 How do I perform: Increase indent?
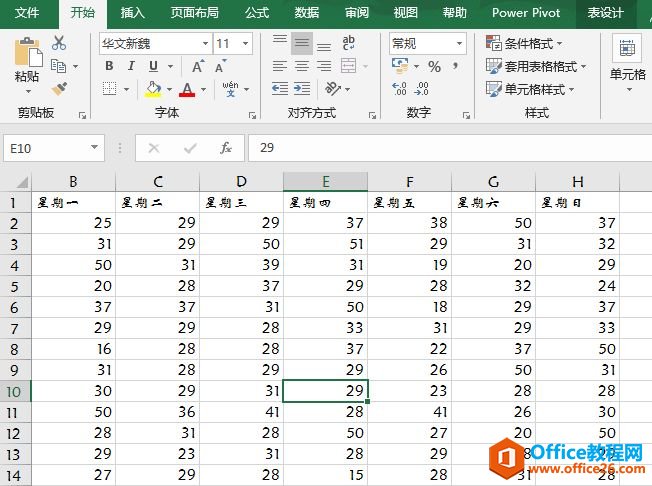point(302,89)
